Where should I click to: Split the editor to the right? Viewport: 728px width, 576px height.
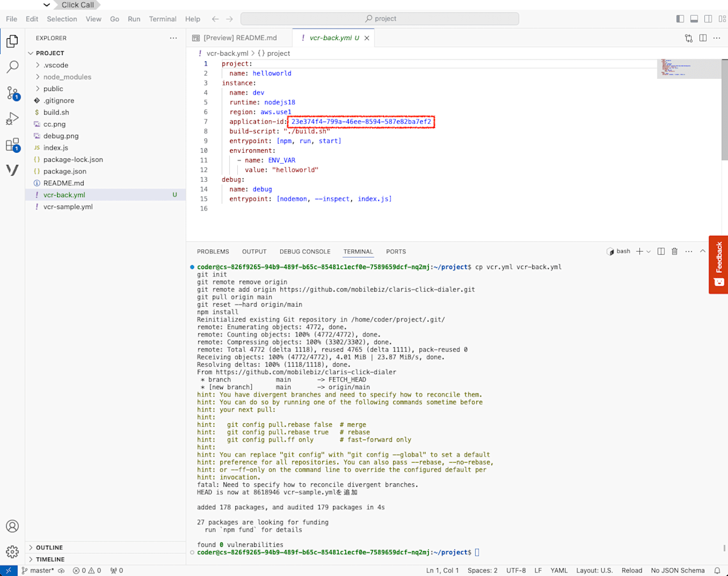coord(703,38)
